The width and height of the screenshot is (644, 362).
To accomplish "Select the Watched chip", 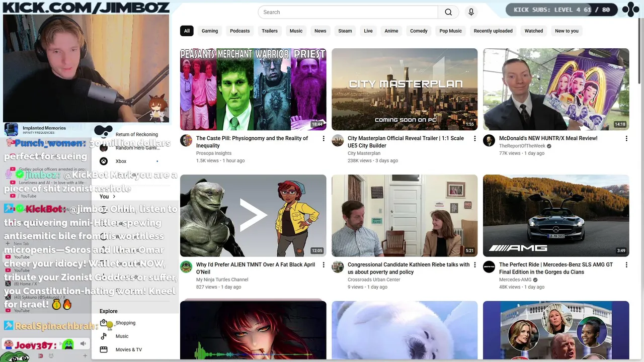I will pos(534,31).
